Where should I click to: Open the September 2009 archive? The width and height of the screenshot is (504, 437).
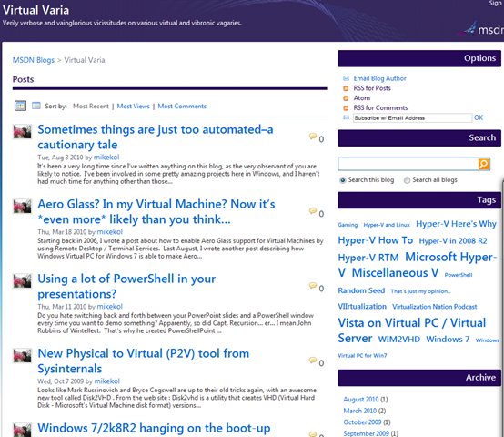(x=366, y=433)
